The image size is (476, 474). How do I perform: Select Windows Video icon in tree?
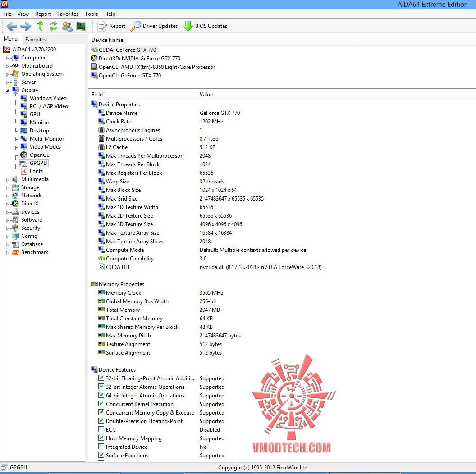click(24, 98)
